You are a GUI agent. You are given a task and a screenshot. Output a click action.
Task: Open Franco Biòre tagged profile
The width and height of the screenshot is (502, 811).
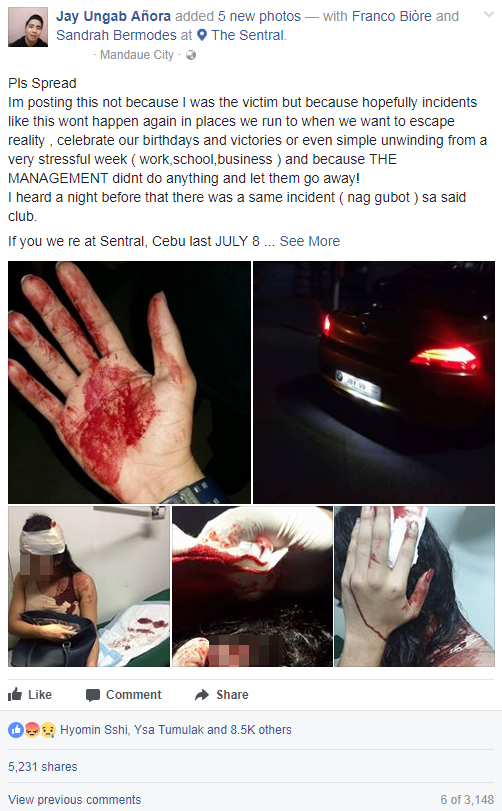coord(391,17)
